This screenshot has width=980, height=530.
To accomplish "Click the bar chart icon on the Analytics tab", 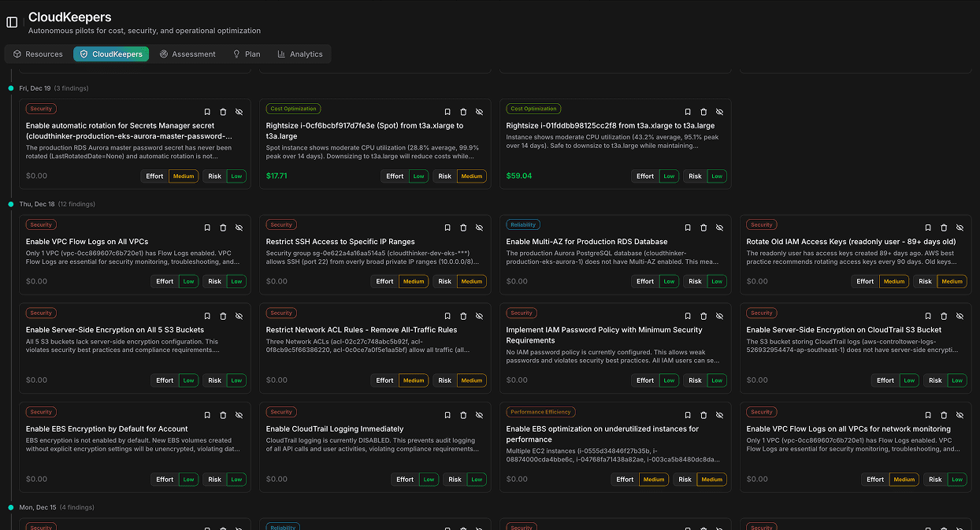I will tap(280, 54).
